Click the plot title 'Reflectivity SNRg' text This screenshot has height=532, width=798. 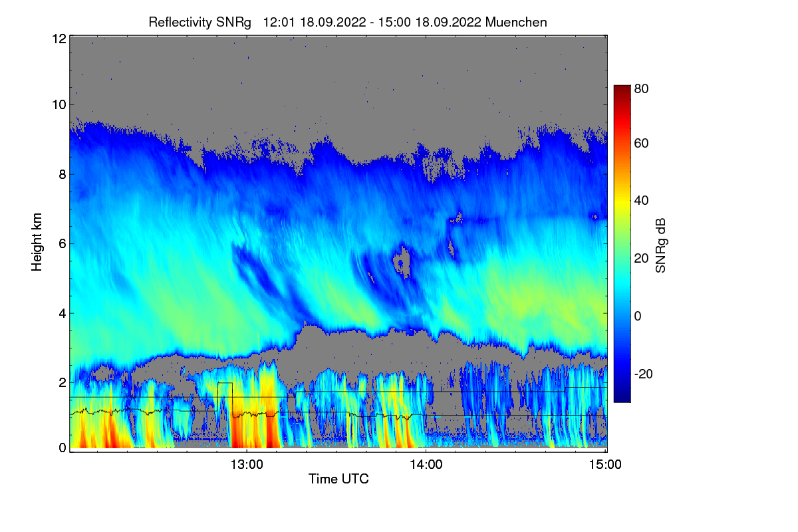pyautogui.click(x=199, y=22)
